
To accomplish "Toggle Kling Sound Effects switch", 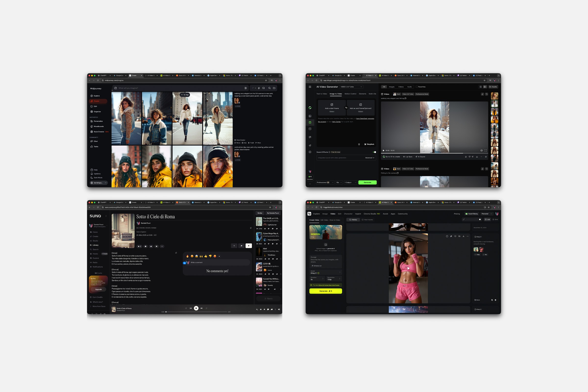I will pos(374,152).
